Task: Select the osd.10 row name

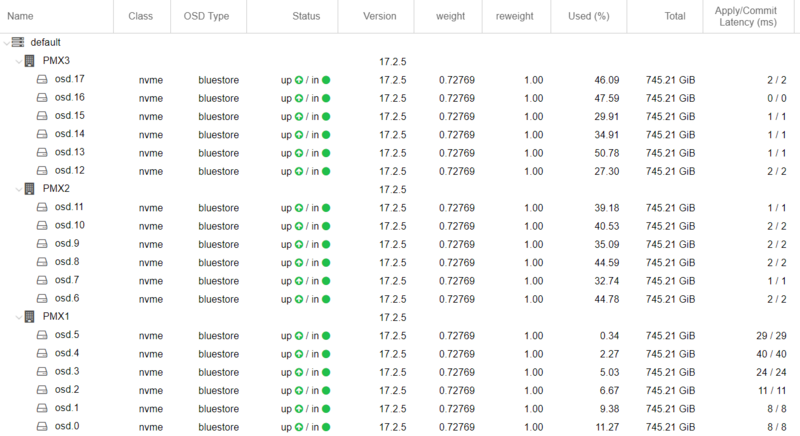Action: 70,225
